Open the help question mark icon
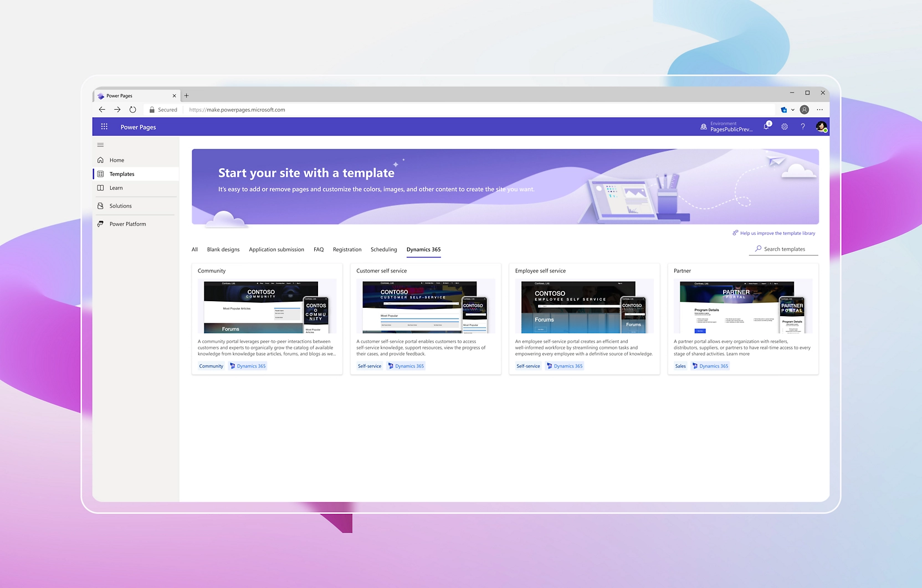This screenshot has width=922, height=588. [802, 127]
